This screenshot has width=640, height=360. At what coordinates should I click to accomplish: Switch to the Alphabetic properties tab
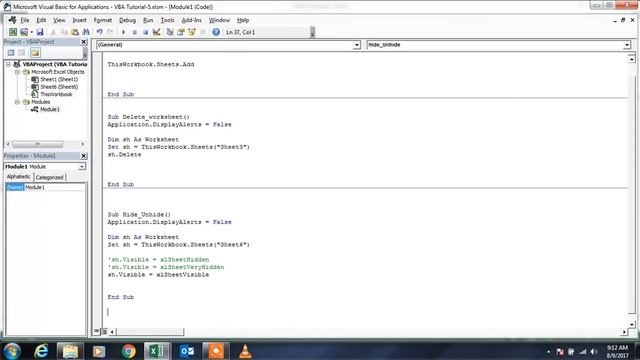[19, 177]
